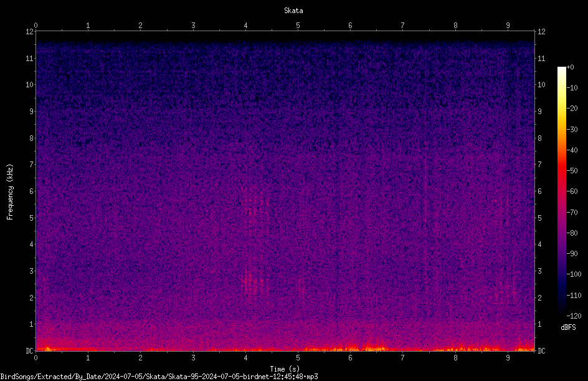This screenshot has height=381, width=588.
Task: Click the dBFS color gradient bar
Action: click(x=561, y=191)
